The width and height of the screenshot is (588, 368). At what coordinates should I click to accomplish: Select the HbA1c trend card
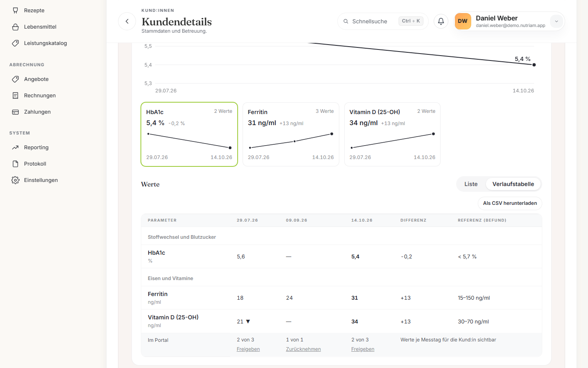tap(189, 134)
